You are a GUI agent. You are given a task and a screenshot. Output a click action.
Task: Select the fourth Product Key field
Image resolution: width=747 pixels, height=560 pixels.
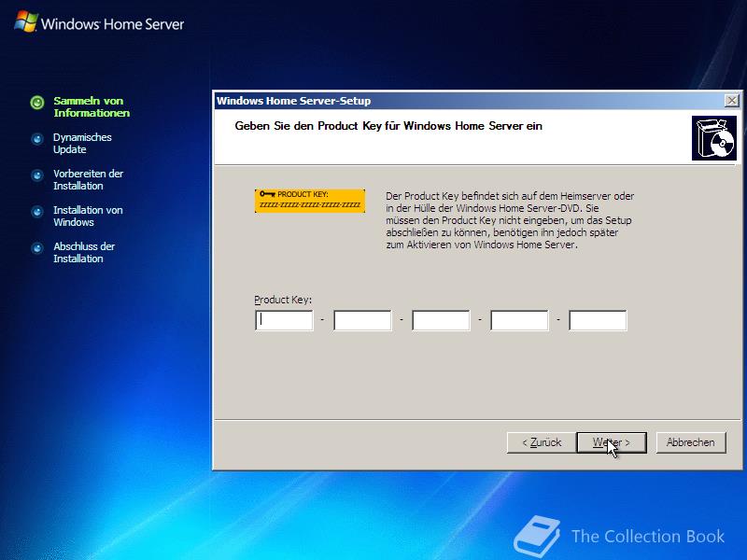coord(519,320)
